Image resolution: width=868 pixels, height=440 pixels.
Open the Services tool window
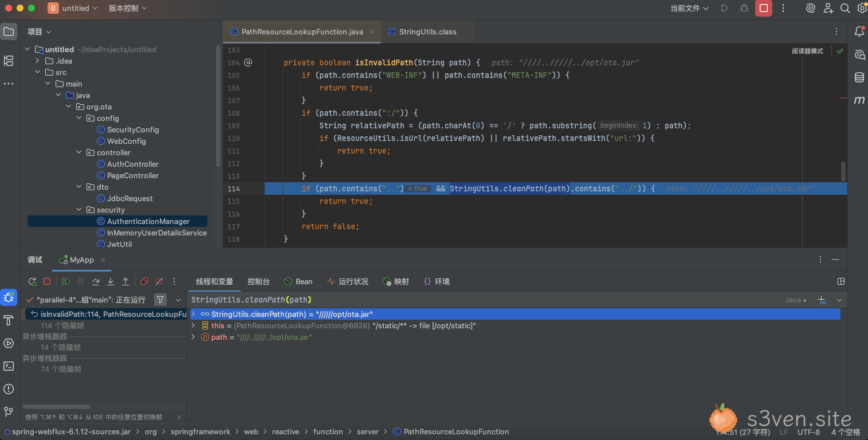9,343
